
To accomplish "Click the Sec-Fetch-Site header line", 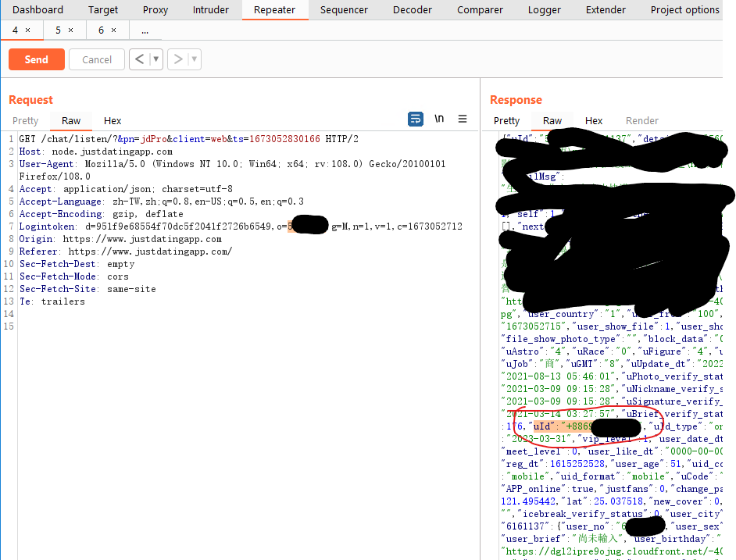I will click(x=88, y=289).
